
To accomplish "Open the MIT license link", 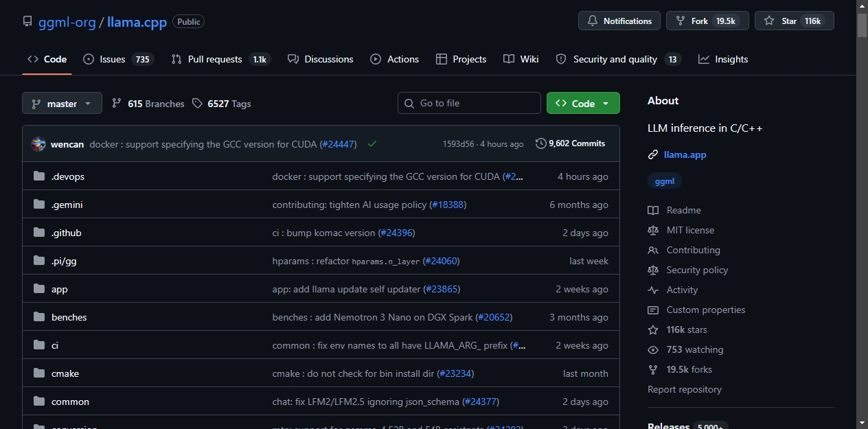I will click(x=681, y=230).
